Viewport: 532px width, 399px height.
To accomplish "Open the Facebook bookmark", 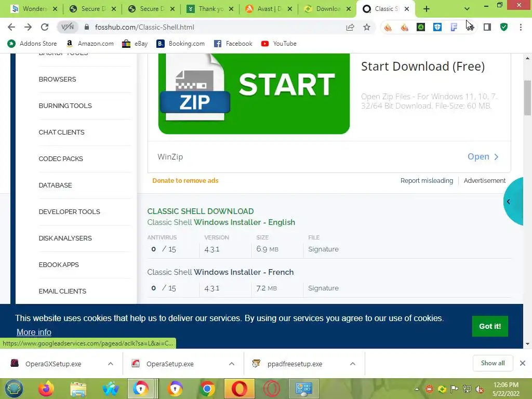I will click(233, 44).
